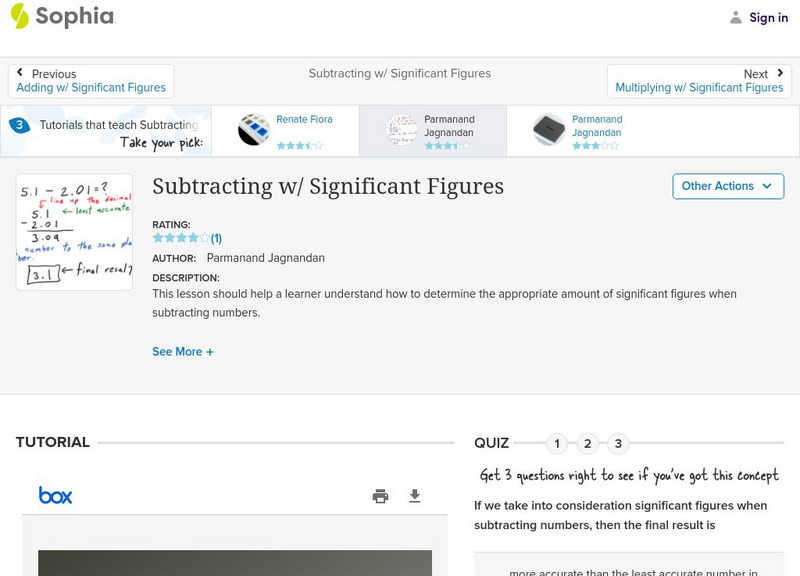Rate the lesson using the stars
Image resolution: width=800 pixels, height=576 pixels.
point(180,237)
